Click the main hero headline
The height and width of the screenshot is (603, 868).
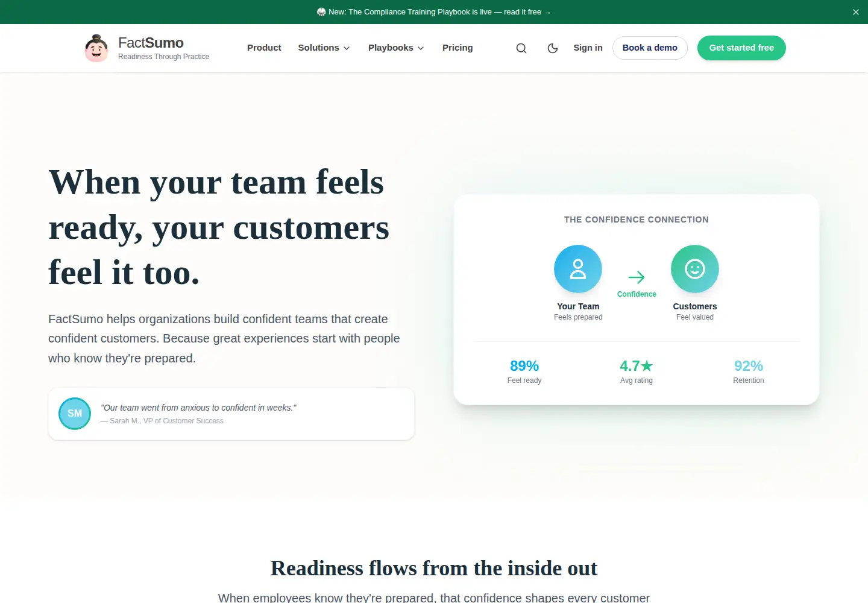(x=219, y=227)
